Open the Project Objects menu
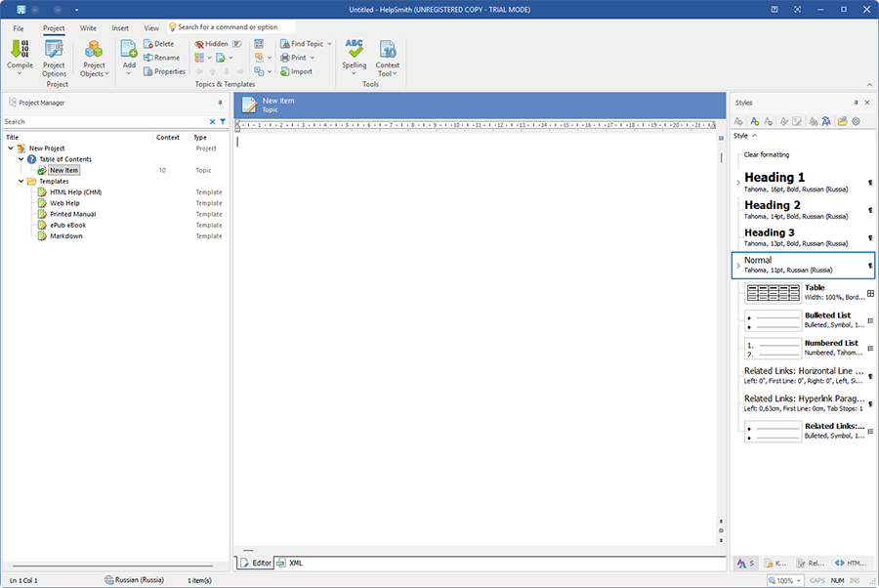 [94, 59]
